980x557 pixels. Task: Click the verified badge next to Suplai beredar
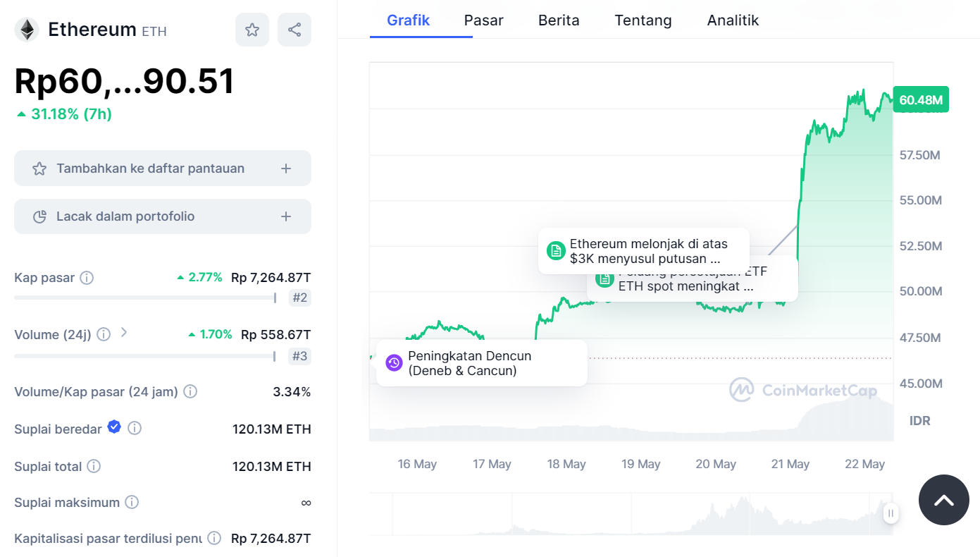[x=114, y=427]
